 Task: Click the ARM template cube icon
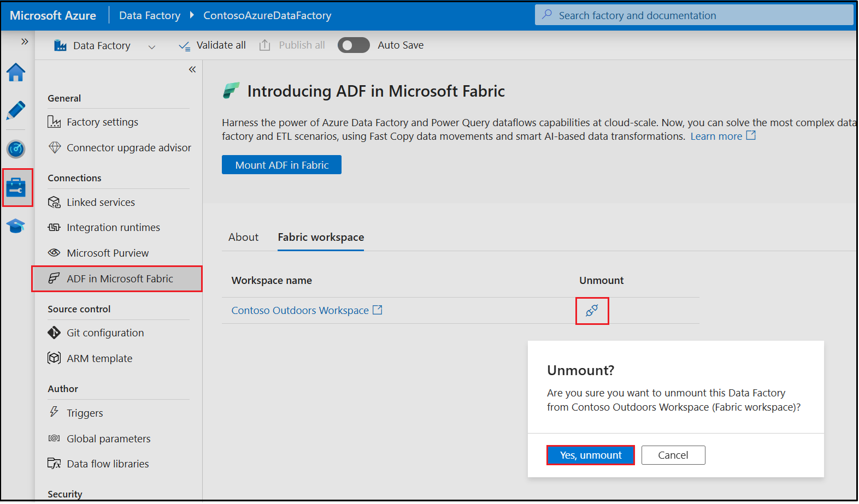click(54, 358)
